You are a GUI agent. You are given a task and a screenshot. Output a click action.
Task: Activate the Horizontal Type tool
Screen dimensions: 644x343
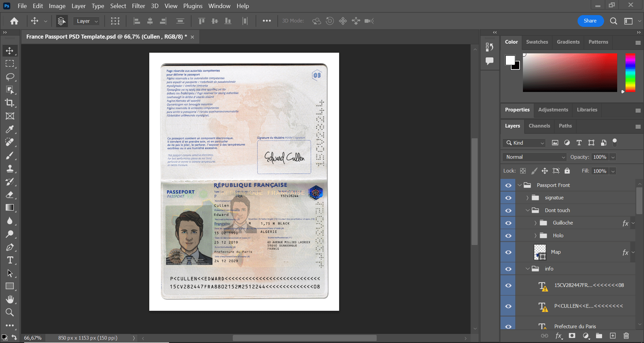[10, 260]
